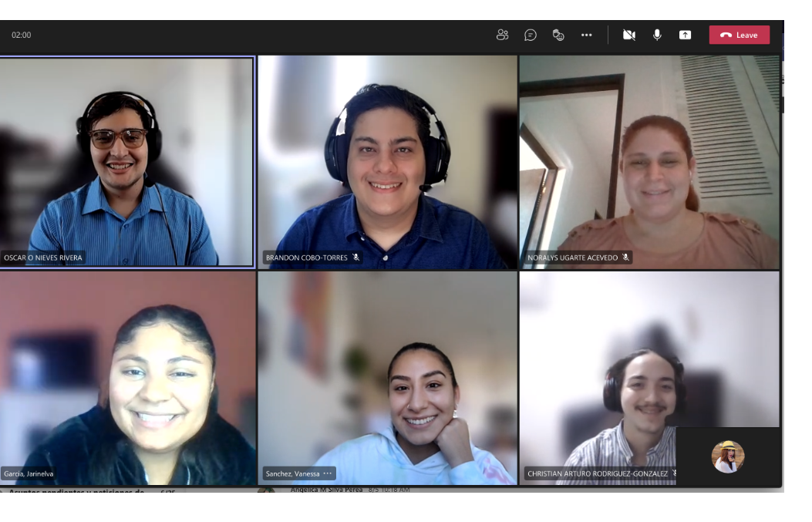Viewport: 812px width, 522px height.
Task: Click the Brandon Cobo-Torres name label
Action: point(306,258)
